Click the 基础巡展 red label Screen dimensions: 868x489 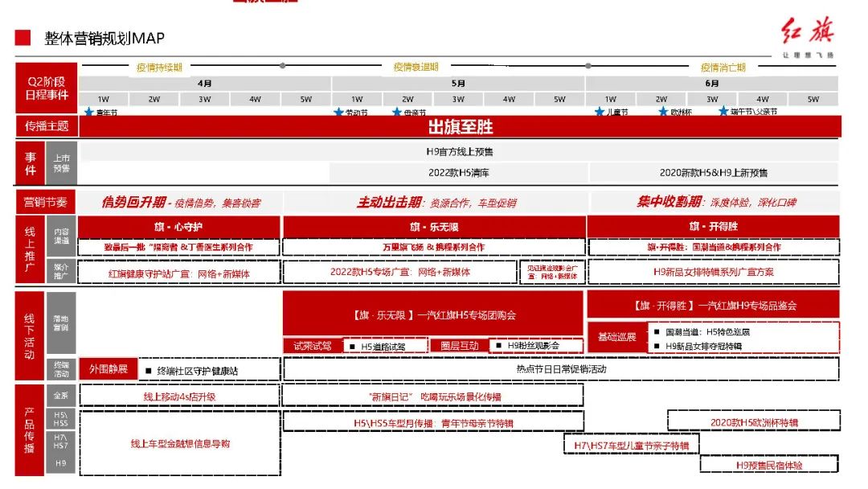(616, 337)
